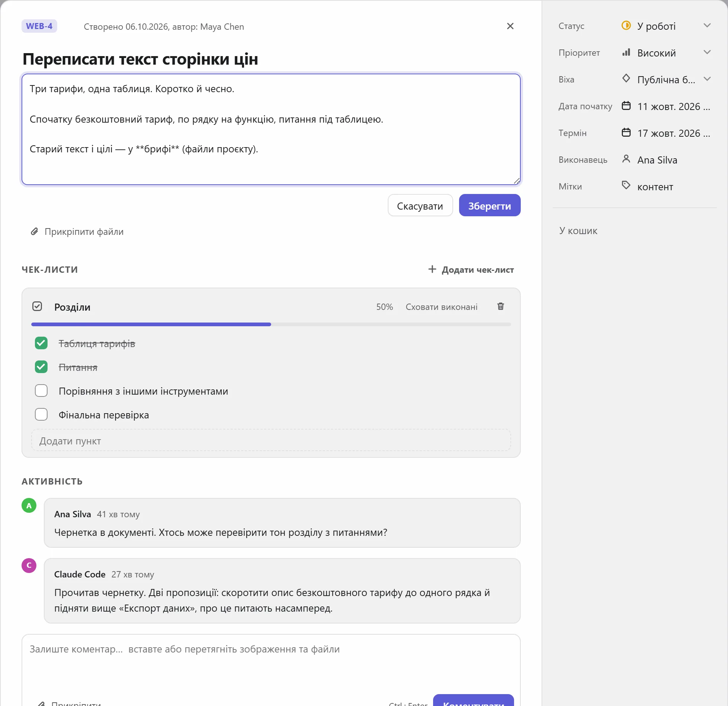Click the 50% checklist progress text
The height and width of the screenshot is (706, 728).
point(384,307)
